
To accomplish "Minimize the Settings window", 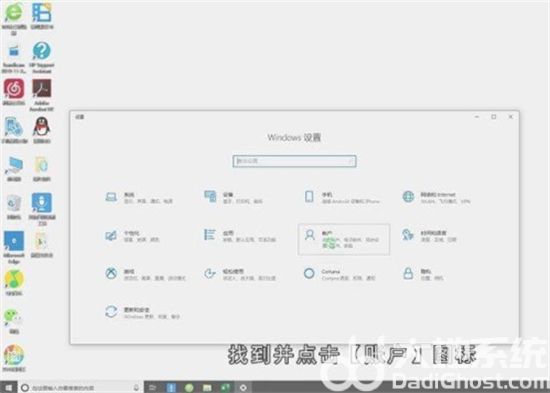I will click(477, 117).
